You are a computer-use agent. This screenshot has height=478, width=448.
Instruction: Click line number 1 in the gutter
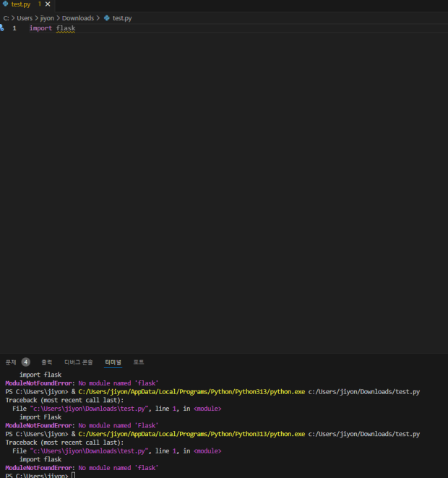14,28
